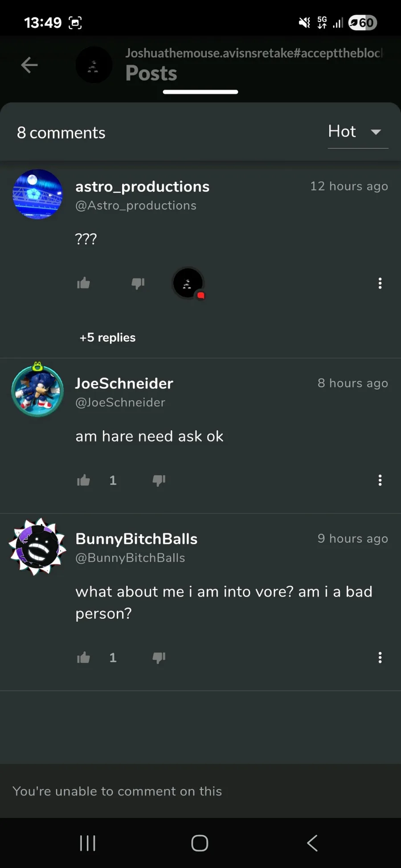Tap the back arrow in the header
This screenshot has width=401, height=868.
[29, 65]
